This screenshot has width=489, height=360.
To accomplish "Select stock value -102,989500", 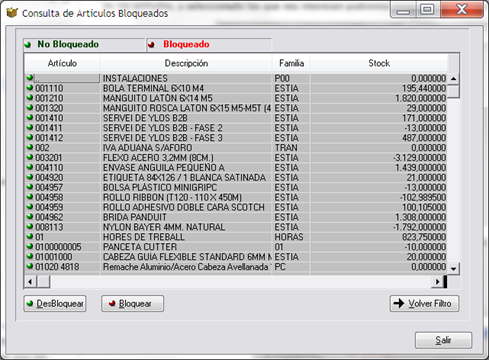I will (x=423, y=197).
